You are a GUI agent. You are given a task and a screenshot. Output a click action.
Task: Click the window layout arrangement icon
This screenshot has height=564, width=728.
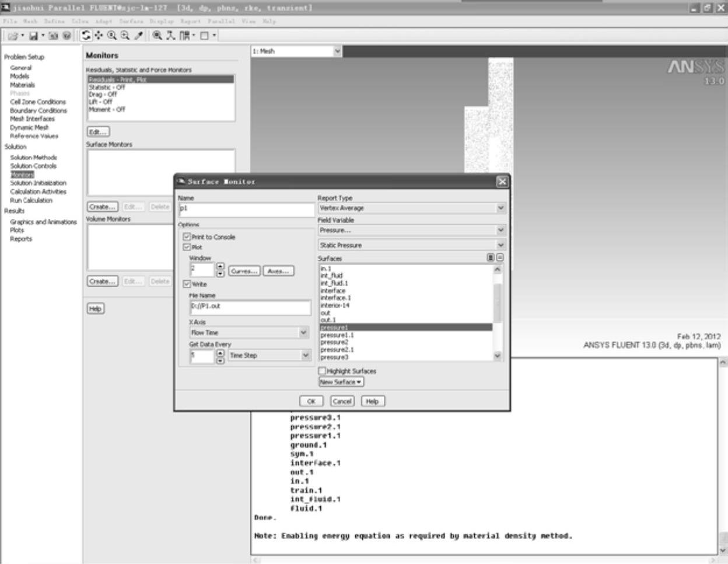(x=184, y=36)
